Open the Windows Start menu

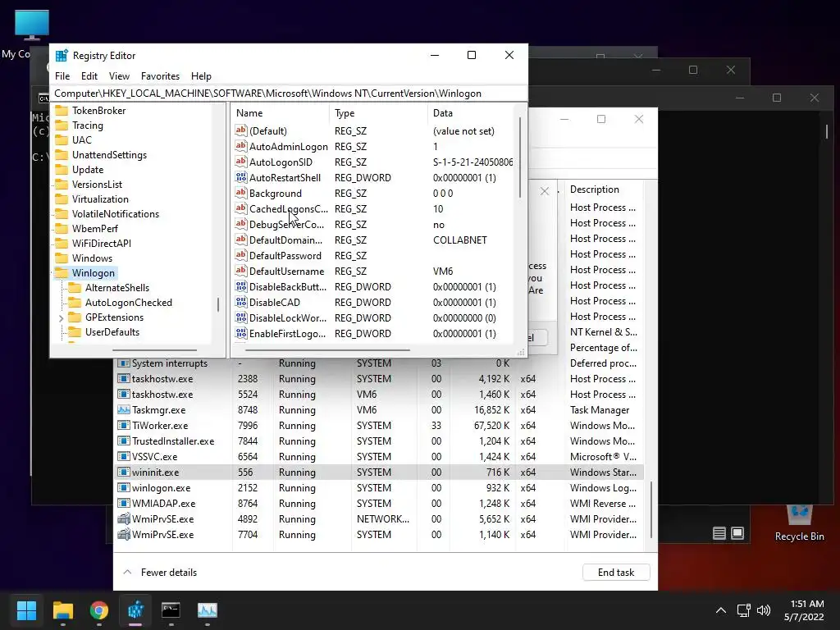click(26, 610)
